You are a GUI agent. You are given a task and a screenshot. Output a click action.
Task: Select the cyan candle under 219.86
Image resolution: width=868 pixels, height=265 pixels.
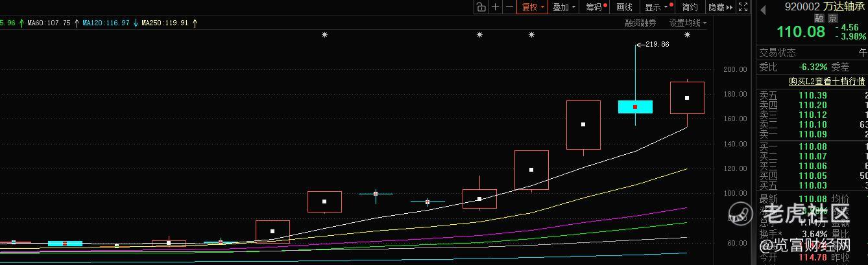coord(635,106)
